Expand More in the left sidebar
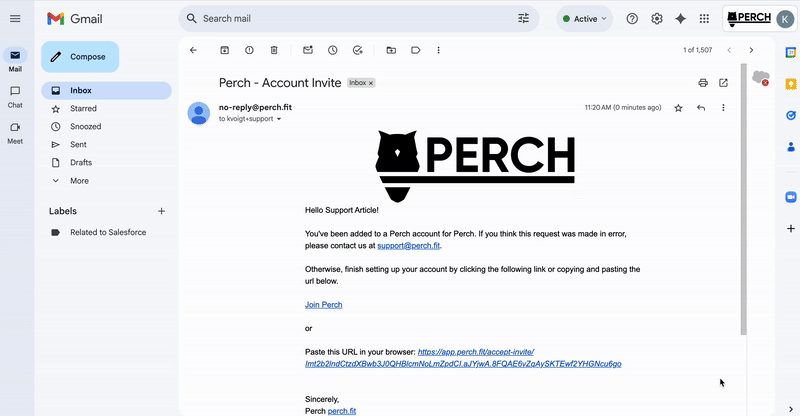Image resolution: width=800 pixels, height=416 pixels. [x=79, y=181]
